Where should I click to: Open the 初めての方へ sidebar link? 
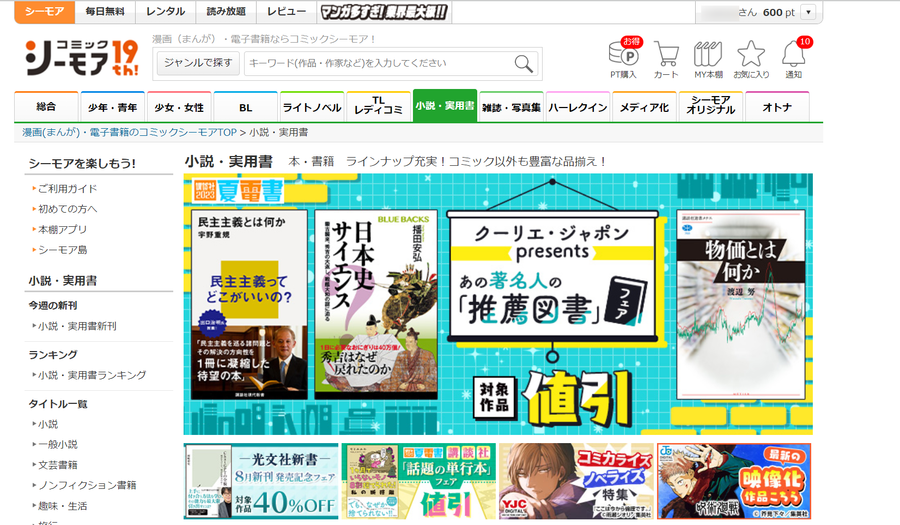point(67,209)
